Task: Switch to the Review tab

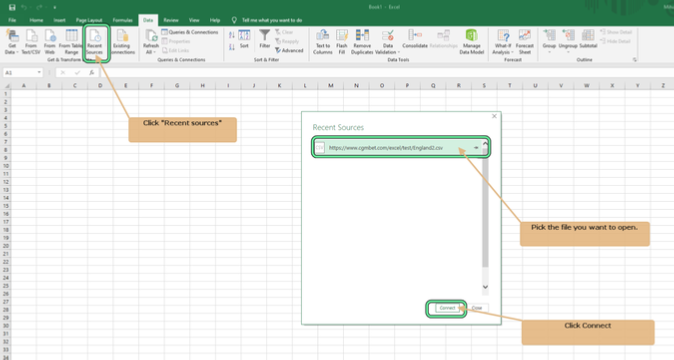Action: 171,20
